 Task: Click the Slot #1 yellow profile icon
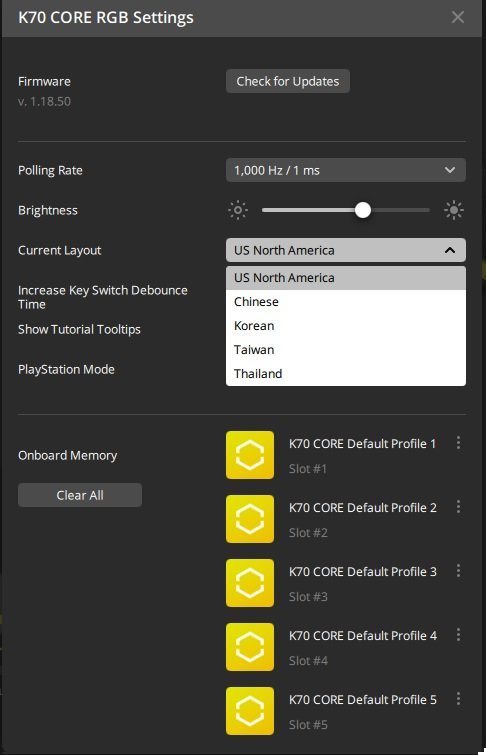(x=250, y=455)
